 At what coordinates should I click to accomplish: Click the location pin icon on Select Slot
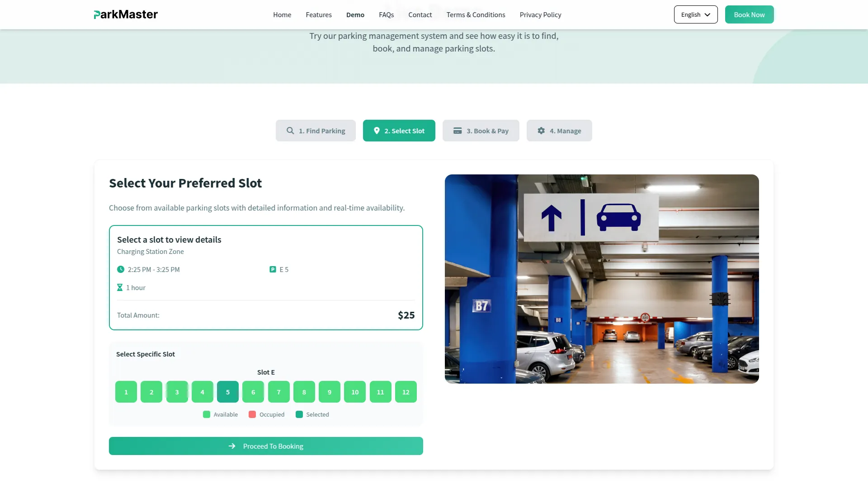pos(377,131)
